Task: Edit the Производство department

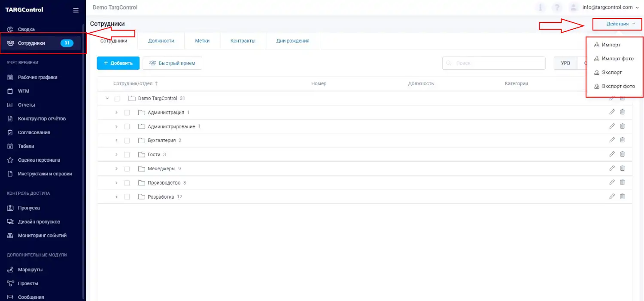Action: tap(612, 182)
